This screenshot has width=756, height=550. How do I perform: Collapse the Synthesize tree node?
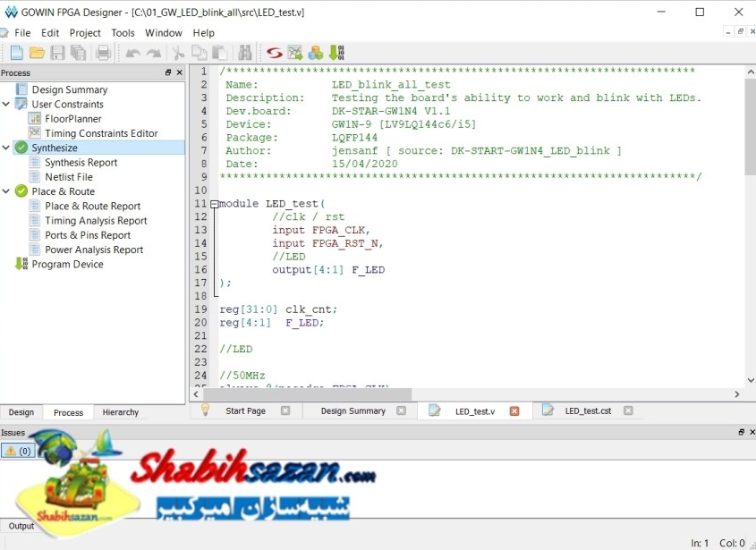click(x=7, y=148)
